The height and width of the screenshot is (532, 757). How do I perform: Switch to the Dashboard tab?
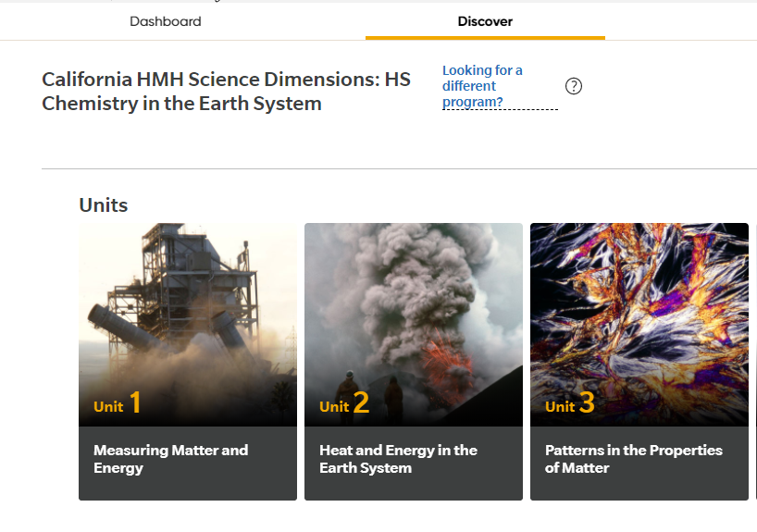[165, 21]
